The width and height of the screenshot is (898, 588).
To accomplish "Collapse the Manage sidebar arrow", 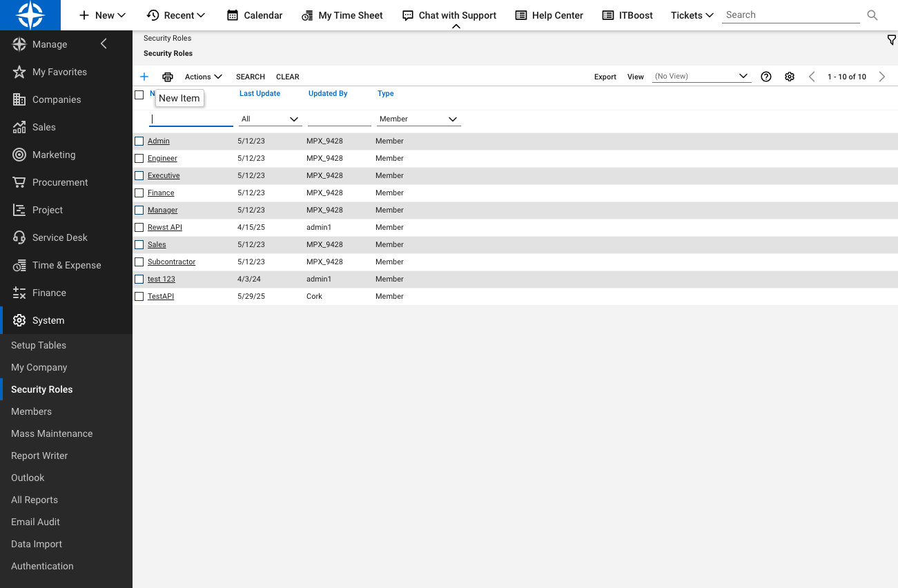I will (104, 44).
